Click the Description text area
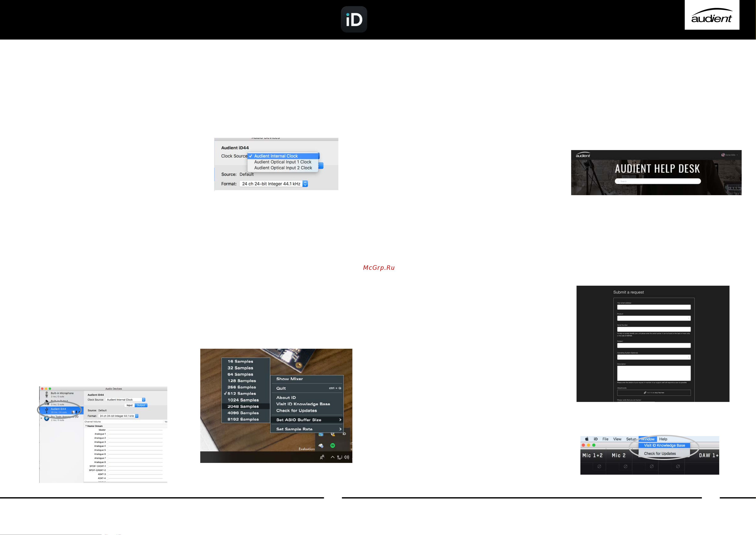This screenshot has width=756, height=535. click(x=654, y=373)
